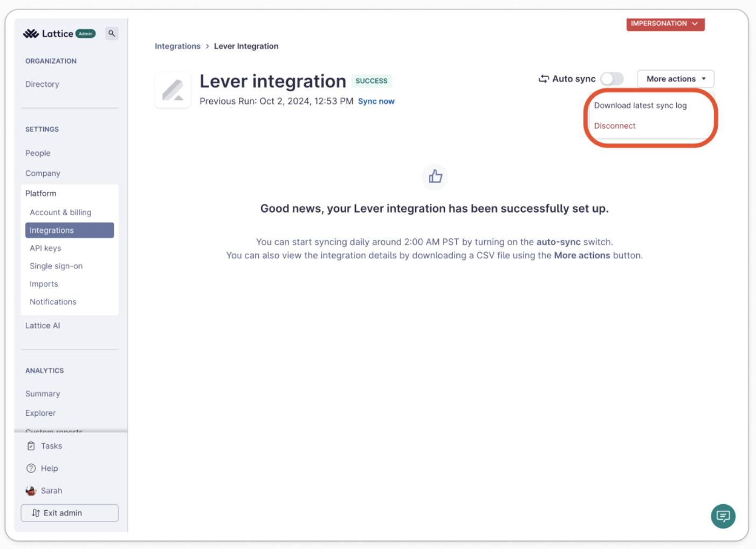Click the Exit admin arrows icon
The height and width of the screenshot is (549, 756).
click(36, 513)
